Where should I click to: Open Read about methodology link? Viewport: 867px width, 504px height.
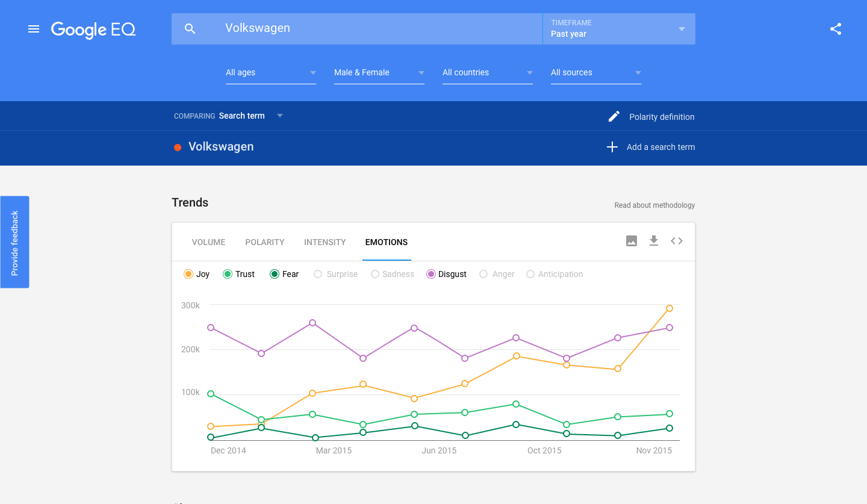pyautogui.click(x=654, y=205)
